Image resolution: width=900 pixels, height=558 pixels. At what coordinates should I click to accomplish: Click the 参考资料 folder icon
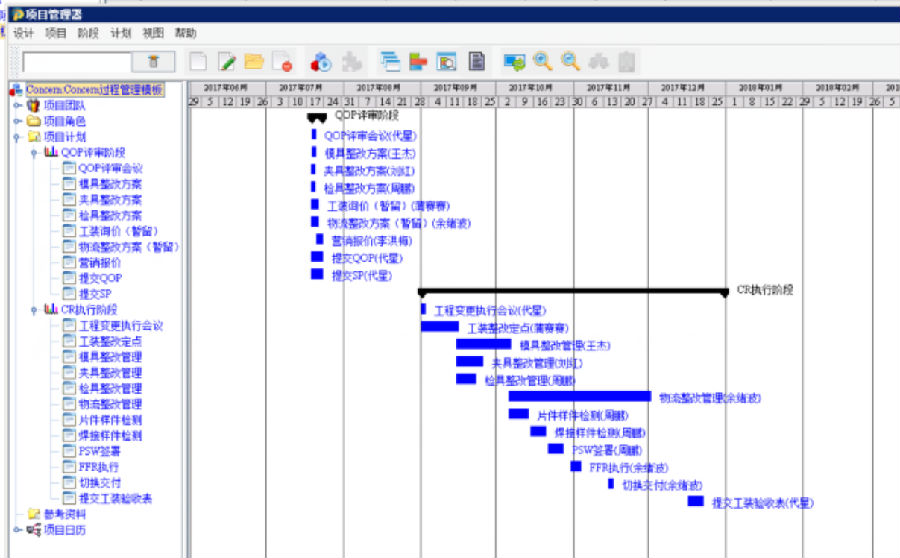[x=34, y=514]
